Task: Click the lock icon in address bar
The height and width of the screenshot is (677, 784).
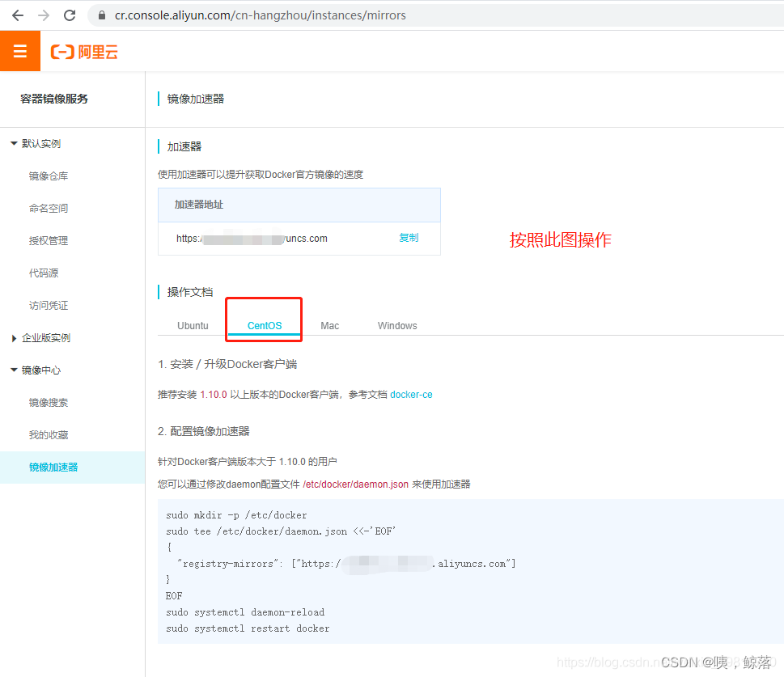Action: pos(102,15)
